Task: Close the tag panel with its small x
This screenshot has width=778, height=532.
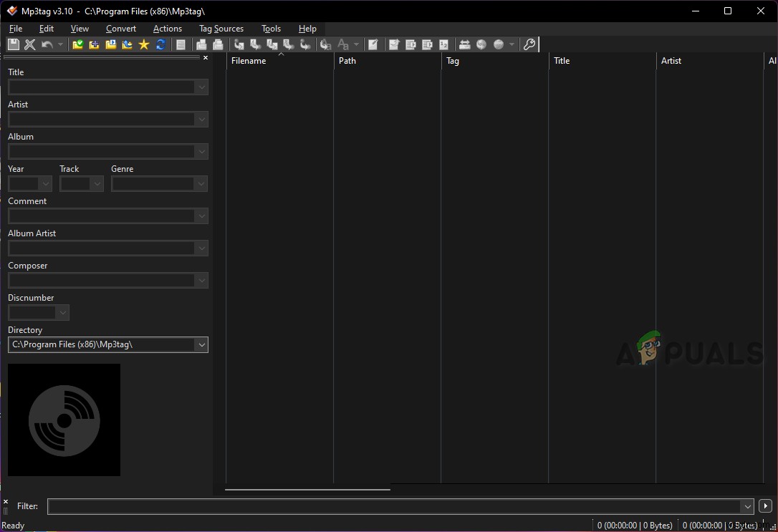Action: pos(206,58)
